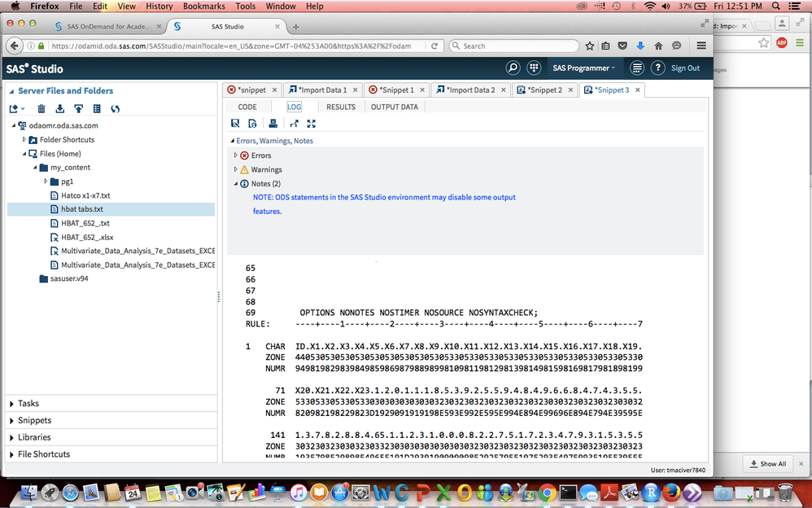Open the SAS Studio search icon
Screen dimensions: 812x508
pyautogui.click(x=513, y=68)
